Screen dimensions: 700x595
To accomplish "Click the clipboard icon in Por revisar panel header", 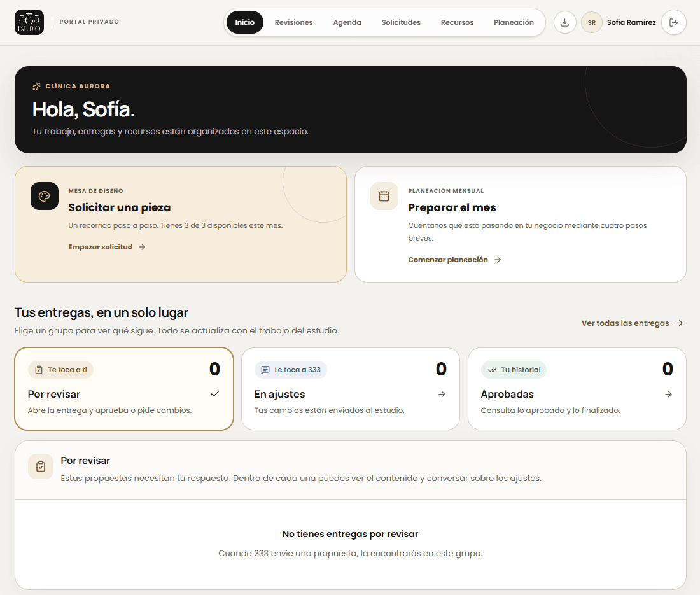I will tap(41, 466).
